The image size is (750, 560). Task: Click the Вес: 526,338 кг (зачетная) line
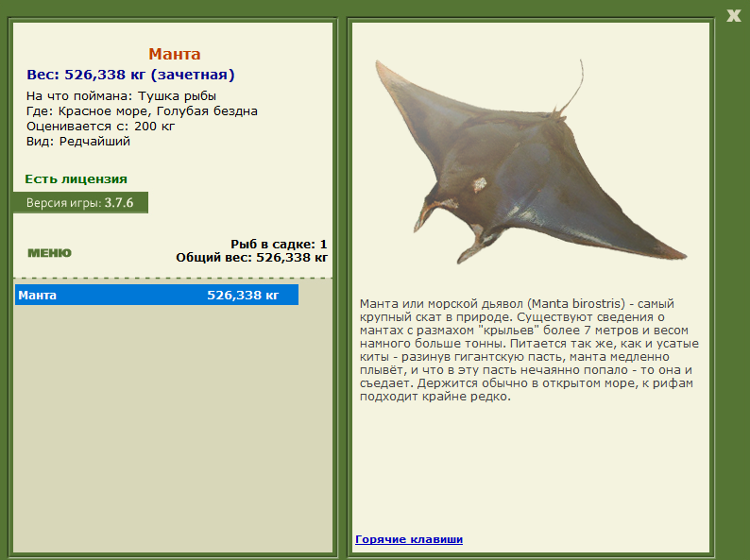point(130,75)
